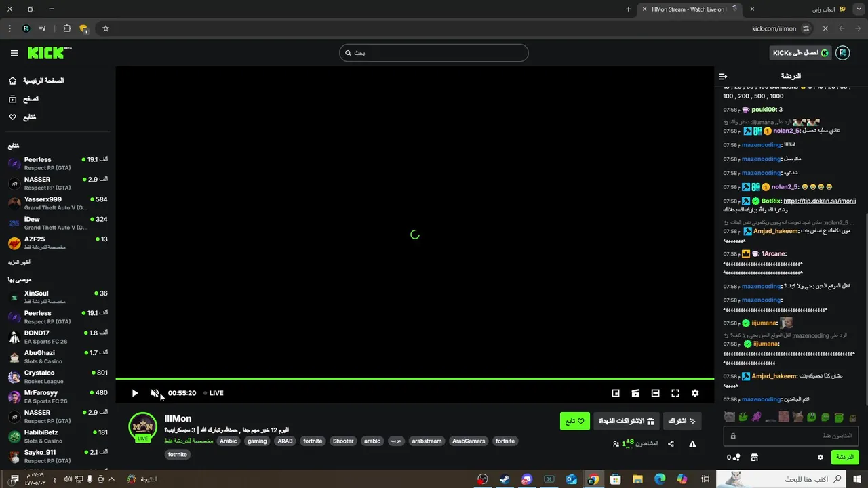Viewport: 868px width, 488px height.
Task: Click the Shooter tag
Action: tap(343, 441)
